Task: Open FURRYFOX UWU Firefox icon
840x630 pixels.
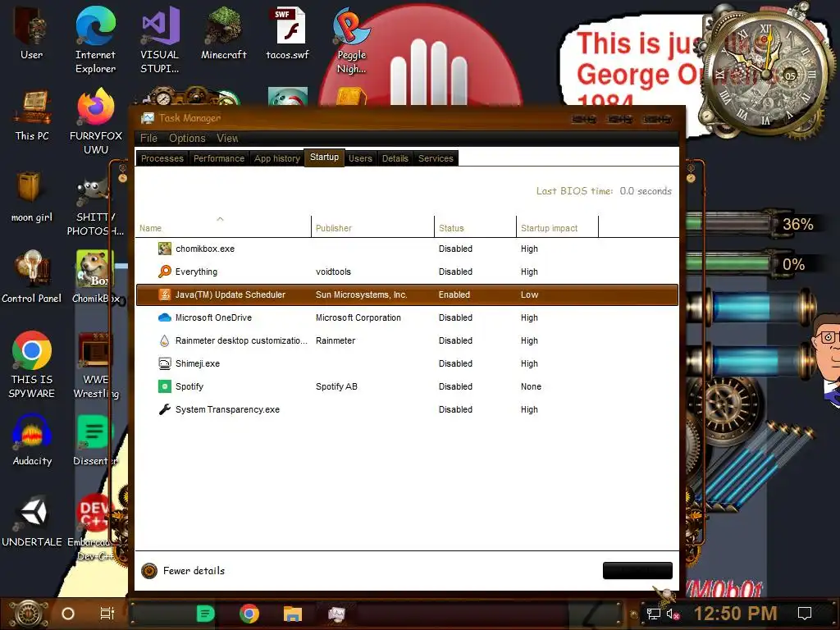Action: (95, 108)
